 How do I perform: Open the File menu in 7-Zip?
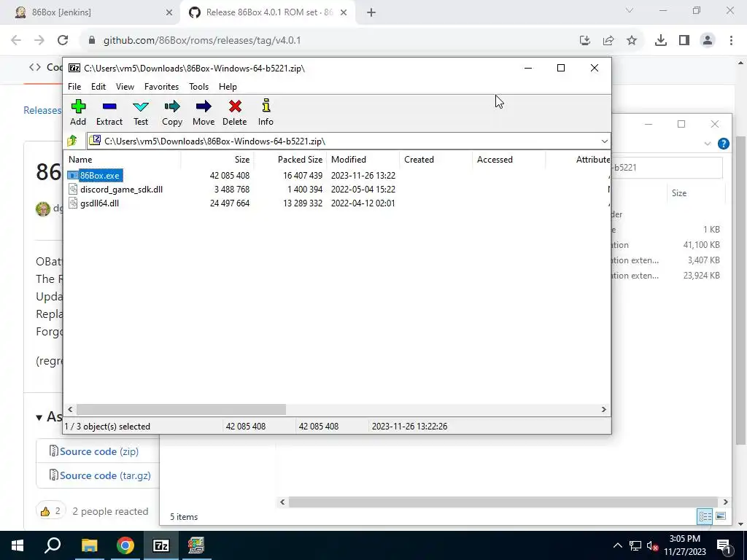(74, 87)
